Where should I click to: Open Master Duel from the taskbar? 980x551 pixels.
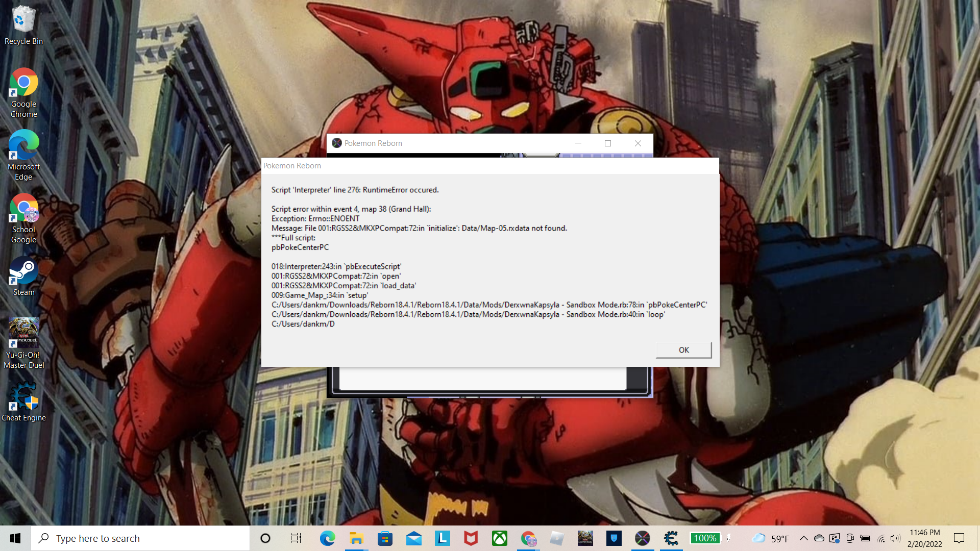pos(585,538)
